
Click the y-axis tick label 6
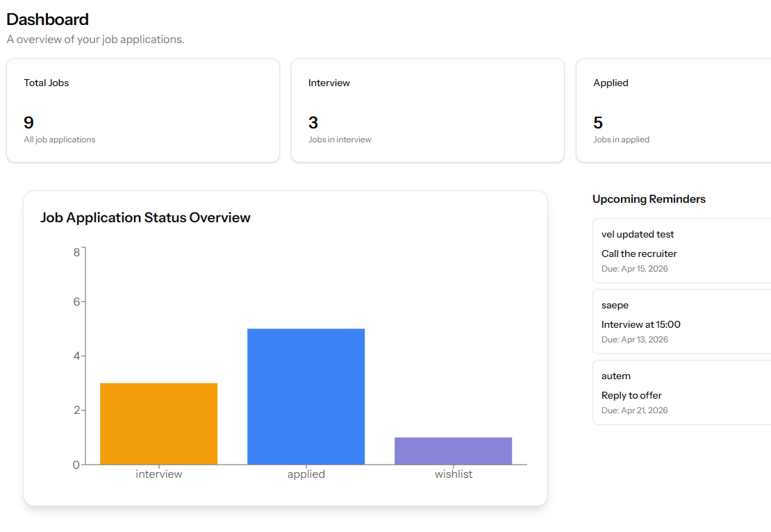[76, 301]
